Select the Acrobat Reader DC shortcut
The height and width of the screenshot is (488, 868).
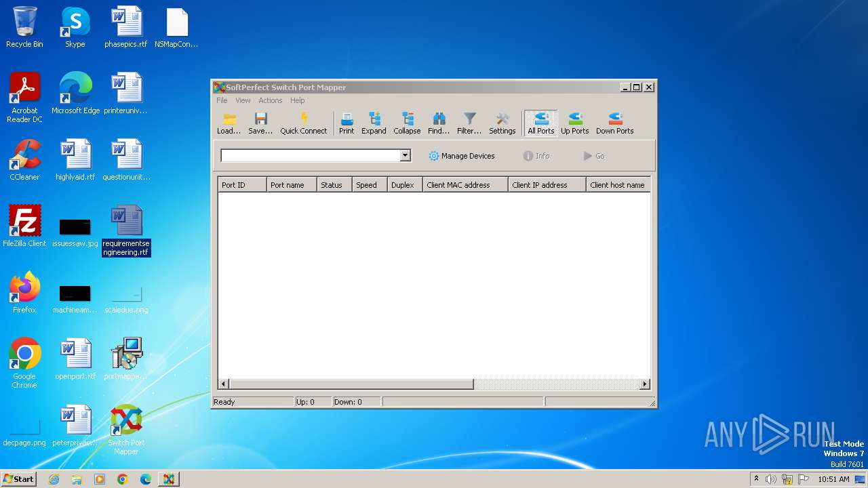point(24,98)
